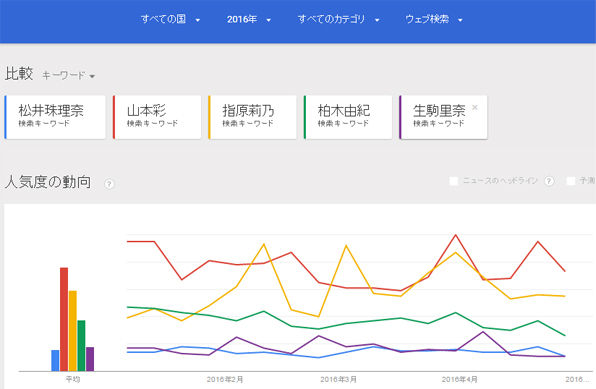Click the 2016年3月 axis label

click(x=338, y=379)
